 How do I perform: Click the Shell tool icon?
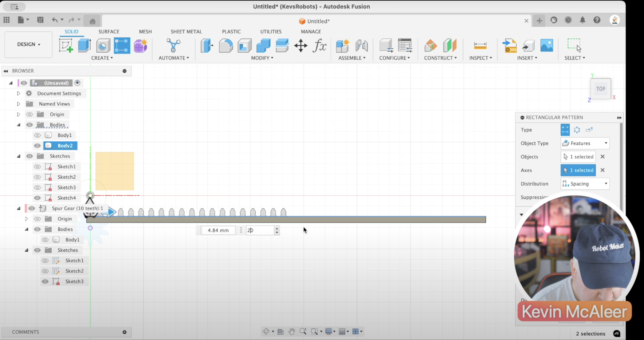[x=245, y=46]
